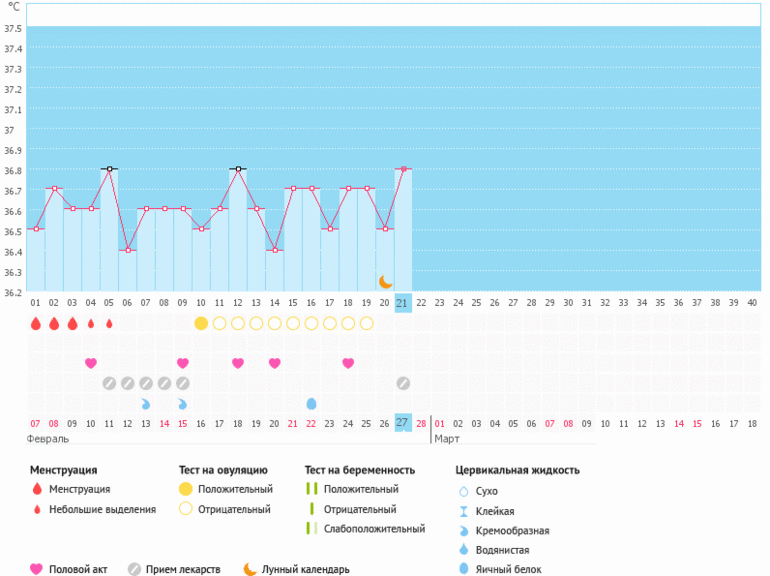
Task: Click the intercourse heart on cycle day 18
Action: 348,363
